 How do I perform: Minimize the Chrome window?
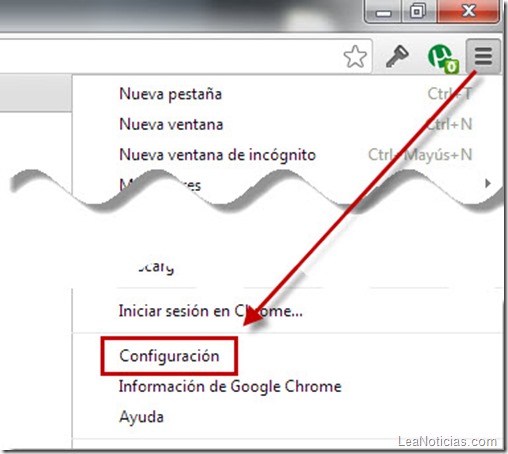(x=383, y=11)
